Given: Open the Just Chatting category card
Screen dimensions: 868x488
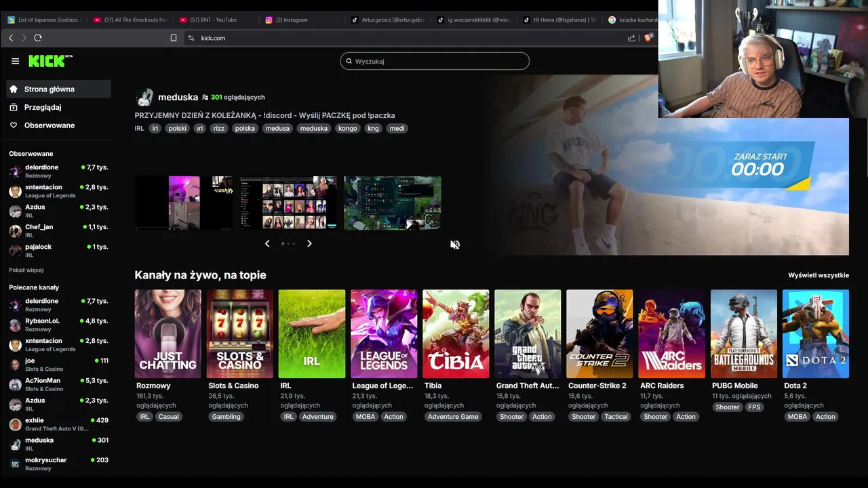Looking at the screenshot, I should 167,333.
